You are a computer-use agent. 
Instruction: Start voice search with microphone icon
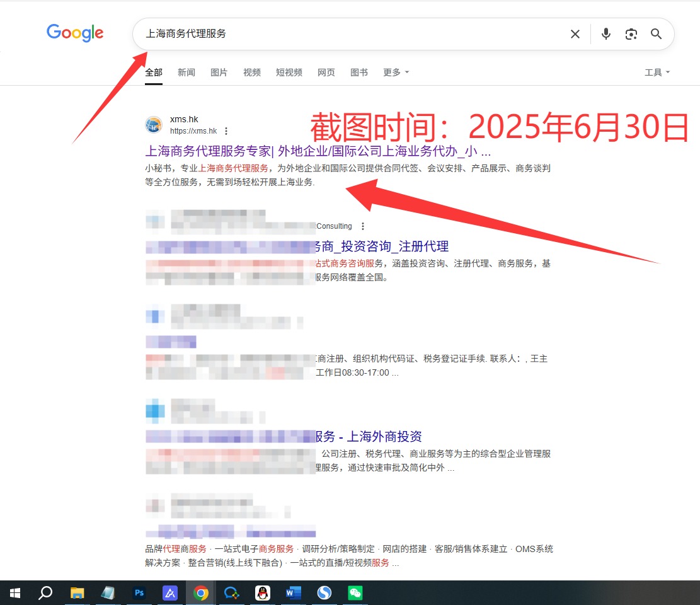click(605, 34)
